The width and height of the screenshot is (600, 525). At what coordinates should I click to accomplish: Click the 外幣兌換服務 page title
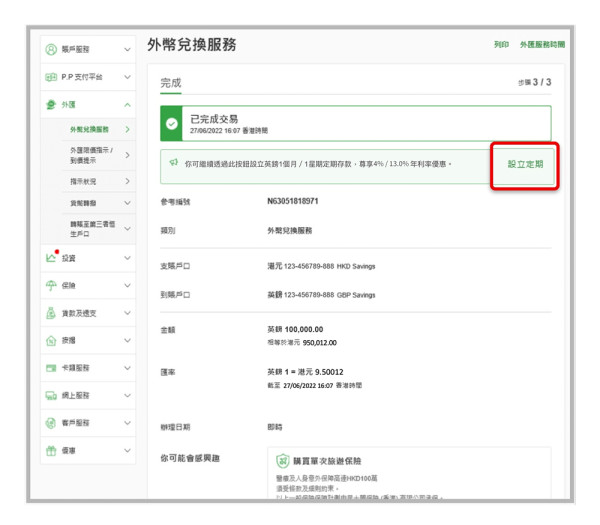pyautogui.click(x=192, y=45)
